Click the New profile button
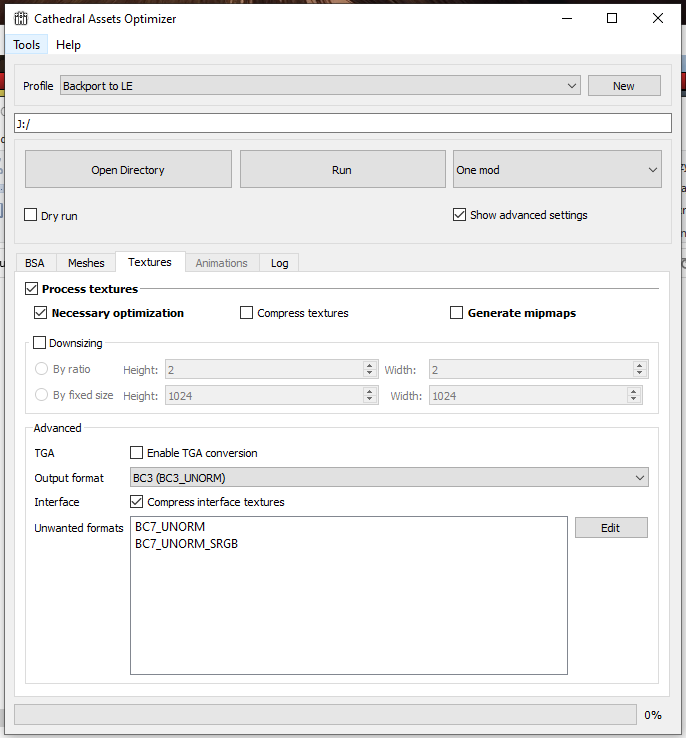The image size is (686, 738). (624, 86)
